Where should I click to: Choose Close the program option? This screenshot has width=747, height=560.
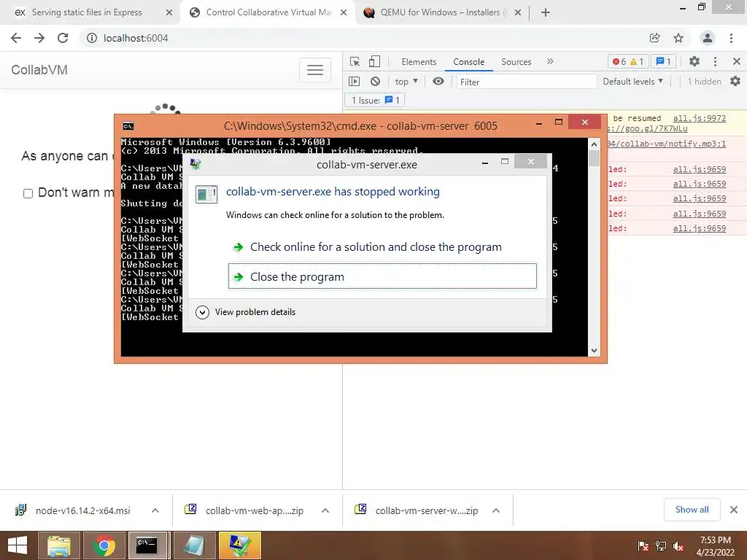click(x=382, y=276)
